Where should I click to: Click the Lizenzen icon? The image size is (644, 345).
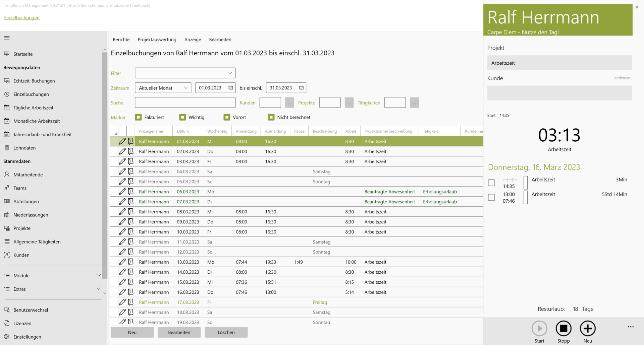click(x=7, y=323)
